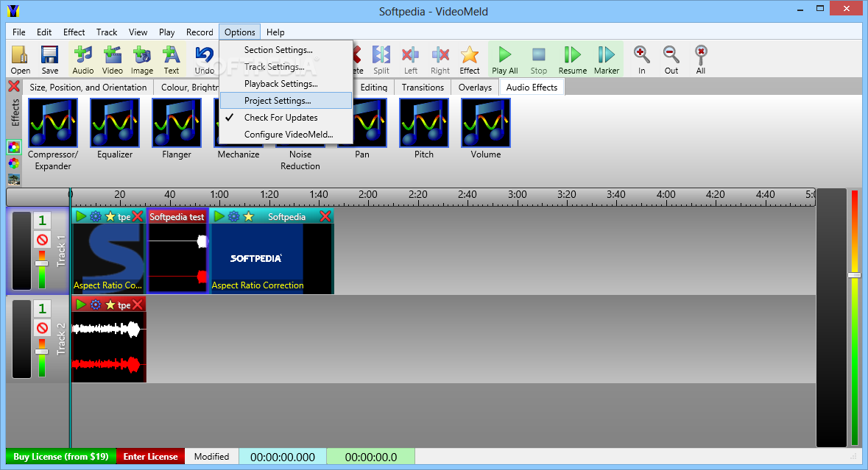Toggle the checked Check For Updates menu entry
The width and height of the screenshot is (868, 470).
click(x=286, y=117)
